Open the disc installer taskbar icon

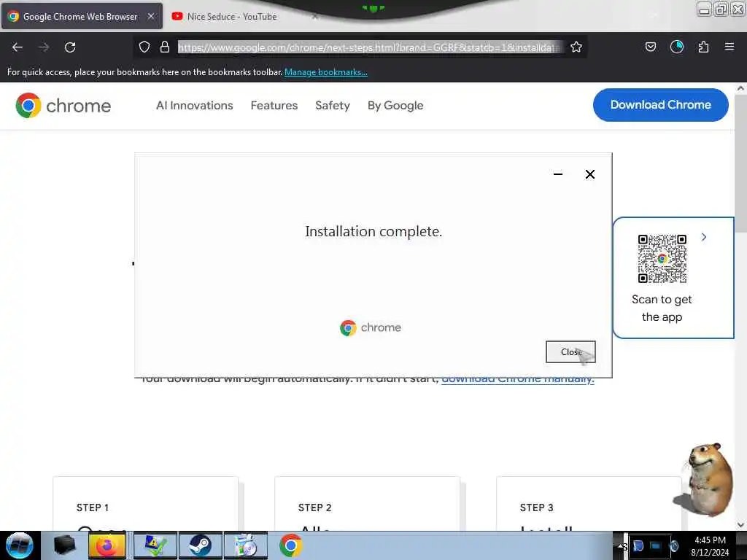click(x=246, y=545)
